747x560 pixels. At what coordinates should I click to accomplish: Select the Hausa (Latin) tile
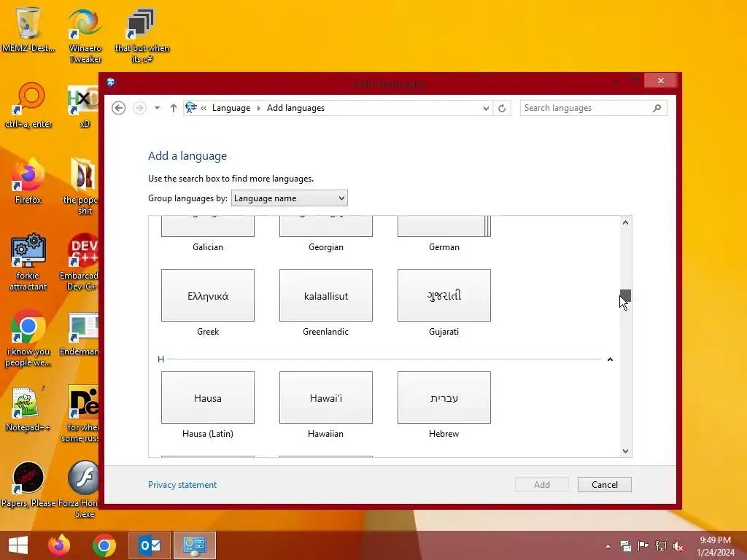tap(208, 397)
